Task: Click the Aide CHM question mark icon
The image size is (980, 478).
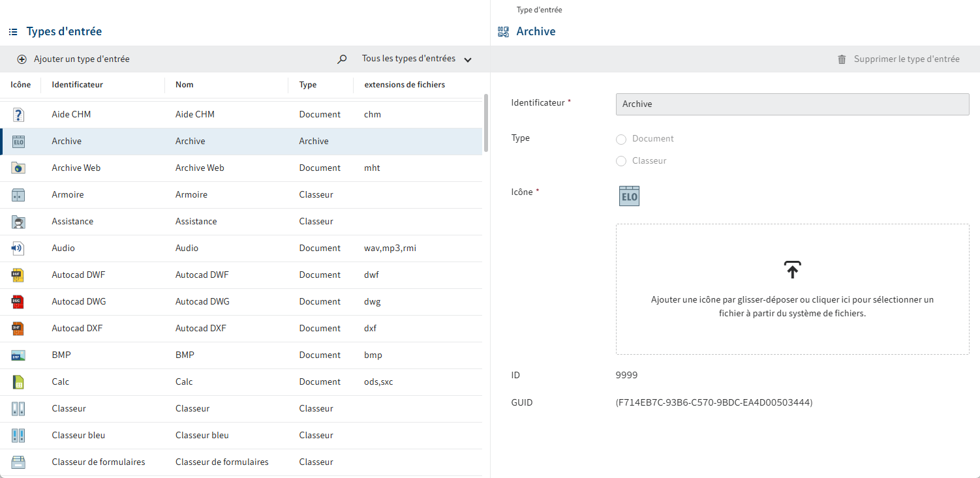Action: (x=18, y=114)
